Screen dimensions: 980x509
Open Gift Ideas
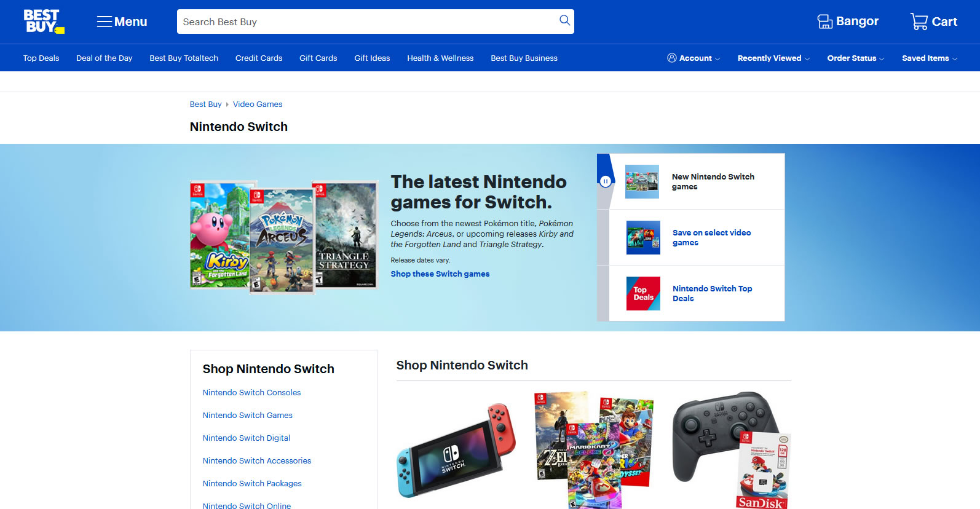[x=372, y=58]
